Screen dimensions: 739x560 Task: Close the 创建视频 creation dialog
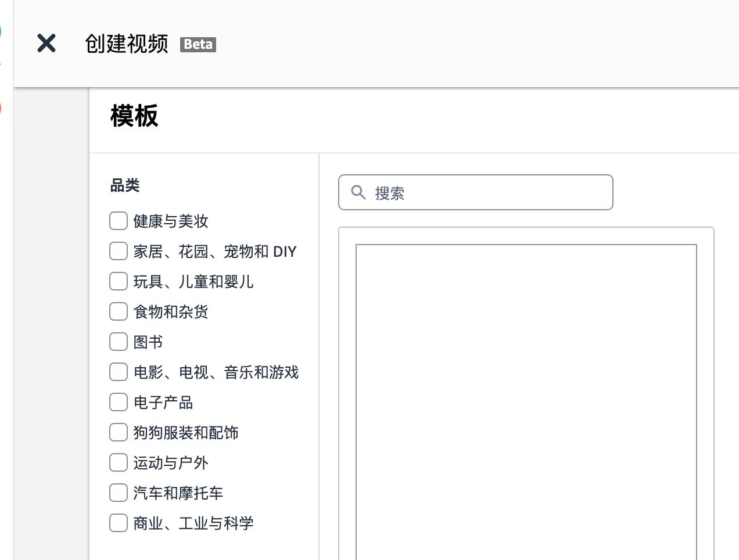[46, 44]
